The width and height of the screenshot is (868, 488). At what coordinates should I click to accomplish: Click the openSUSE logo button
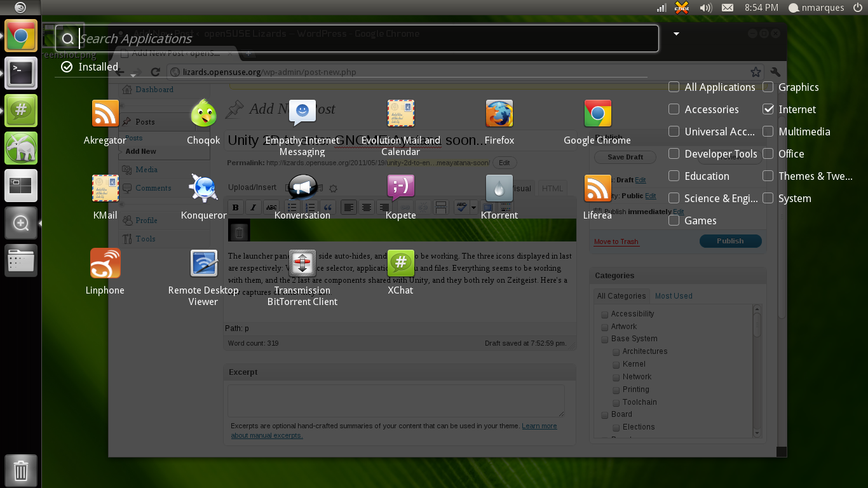click(x=20, y=8)
